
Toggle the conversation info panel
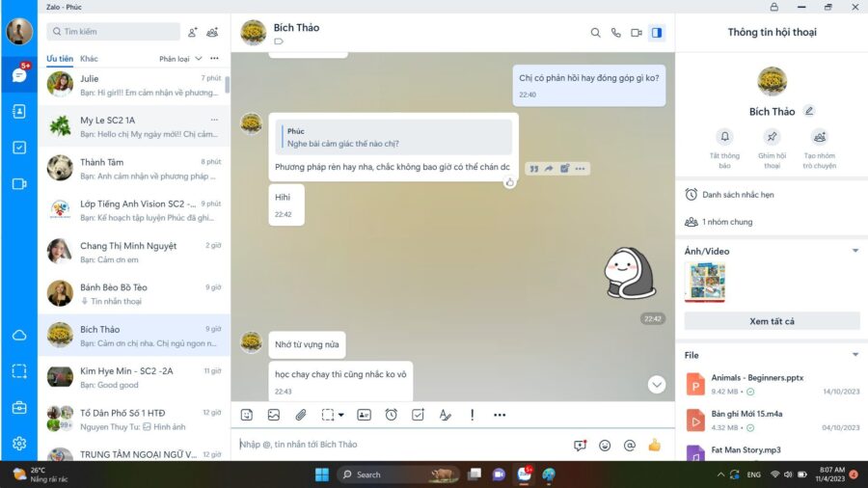(657, 33)
